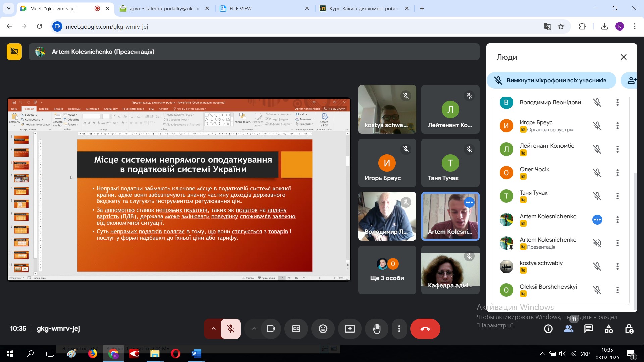Open the Windows notification center icon
Viewport: 644px width, 362px height.
pyautogui.click(x=631, y=354)
